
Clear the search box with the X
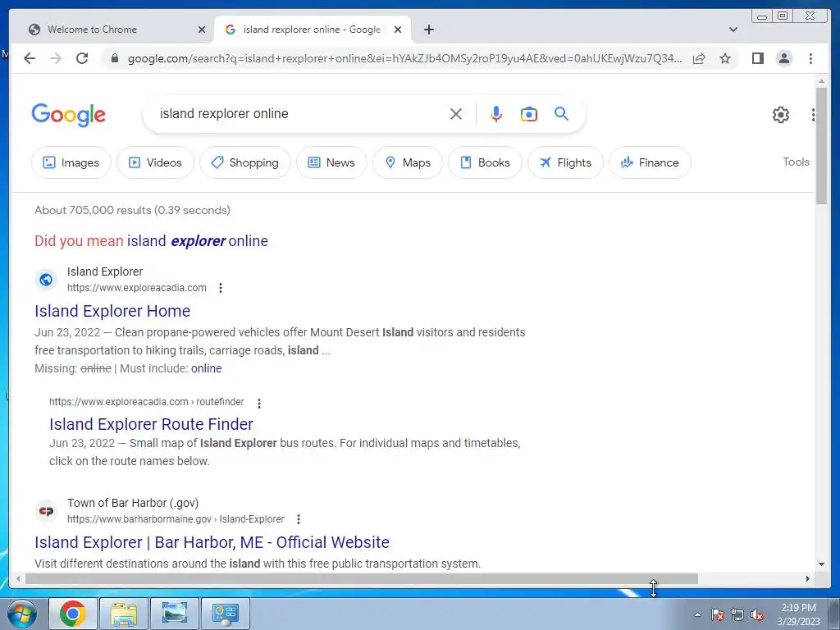pos(456,113)
